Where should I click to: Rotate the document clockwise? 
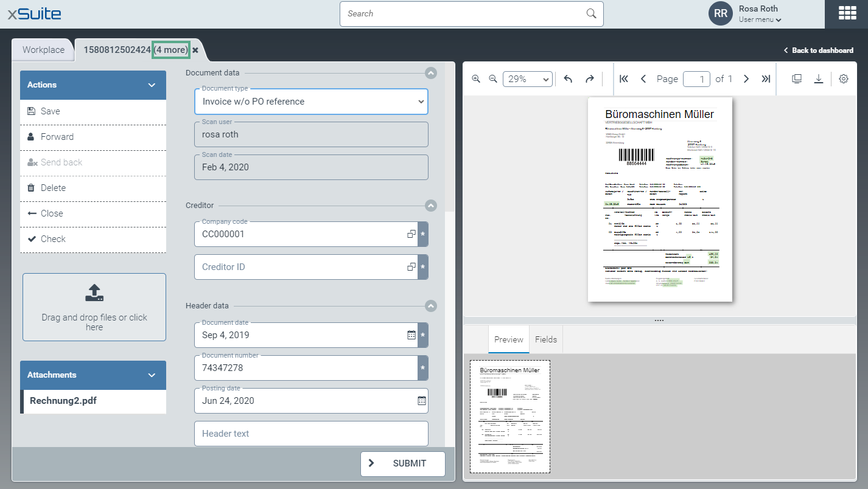[589, 79]
